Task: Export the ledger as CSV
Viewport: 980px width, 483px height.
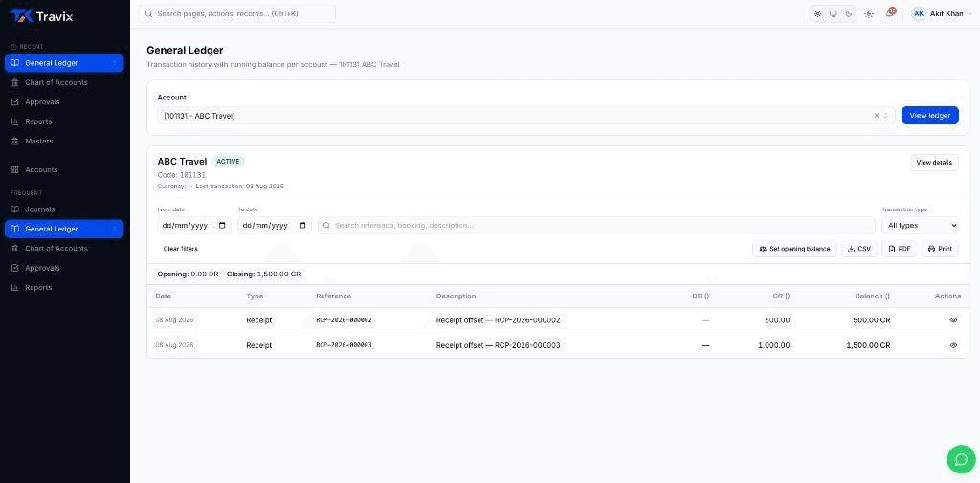Action: click(859, 249)
